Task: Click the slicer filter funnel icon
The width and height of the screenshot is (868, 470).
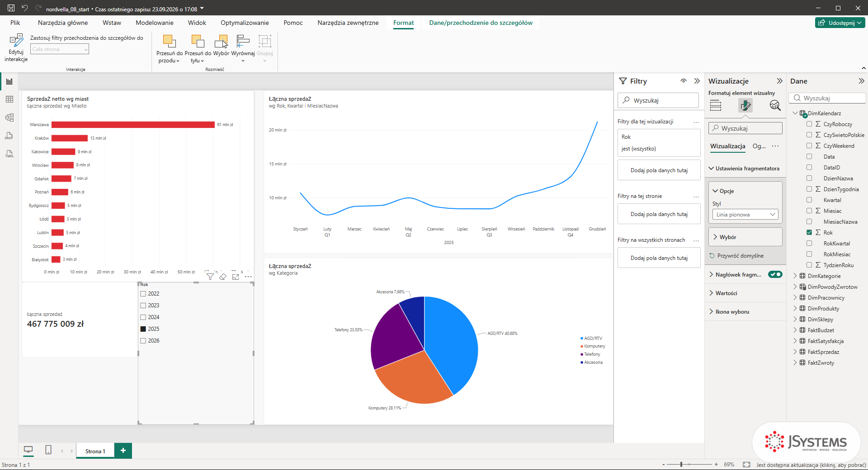Action: (210, 277)
